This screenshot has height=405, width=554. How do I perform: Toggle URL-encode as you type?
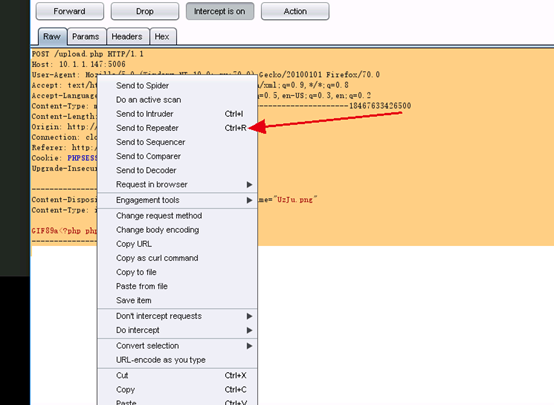[177, 360]
